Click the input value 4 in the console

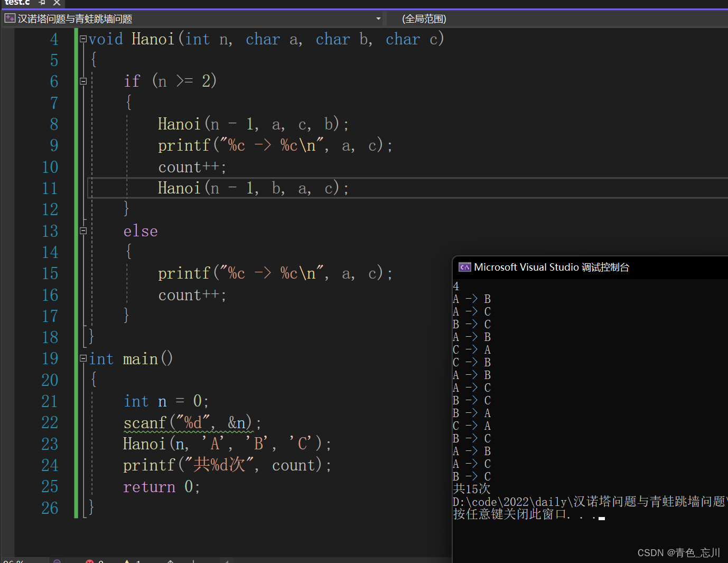click(x=456, y=287)
